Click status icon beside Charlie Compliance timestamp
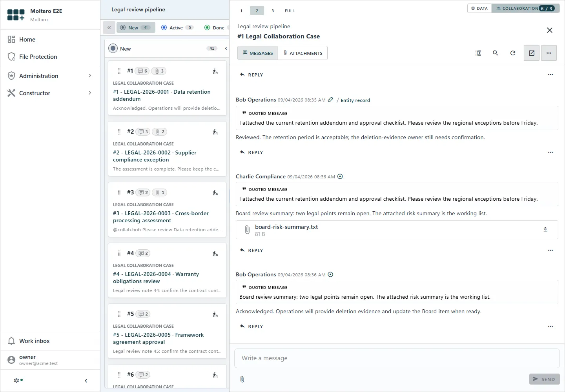Image resolution: width=565 pixels, height=392 pixels. 340,176
